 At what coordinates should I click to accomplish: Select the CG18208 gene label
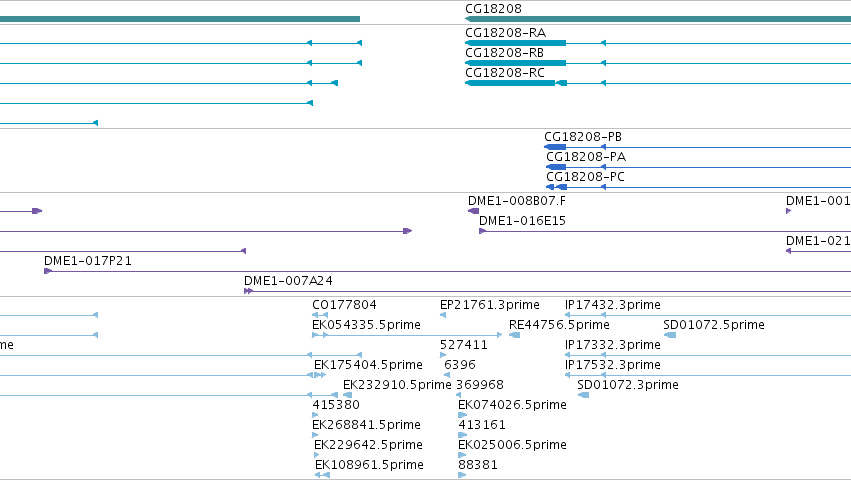(493, 9)
